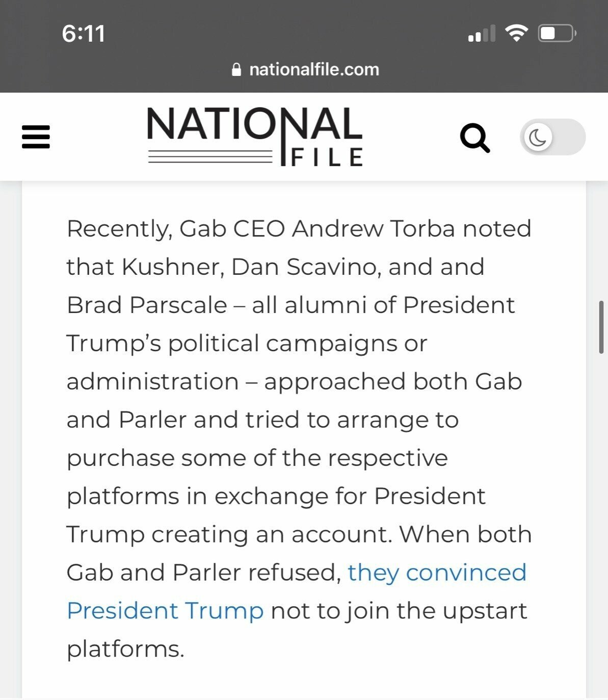The width and height of the screenshot is (608, 700).
Task: Tap the battery indicator icon
Action: pyautogui.click(x=557, y=34)
